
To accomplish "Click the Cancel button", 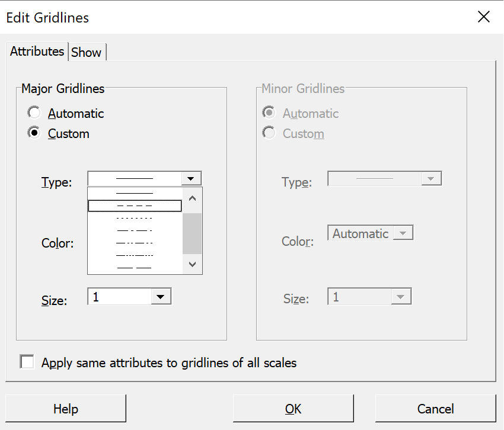I will tap(436, 409).
